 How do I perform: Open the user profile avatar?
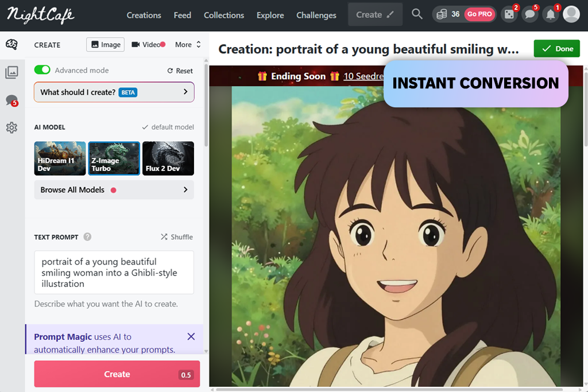click(571, 14)
